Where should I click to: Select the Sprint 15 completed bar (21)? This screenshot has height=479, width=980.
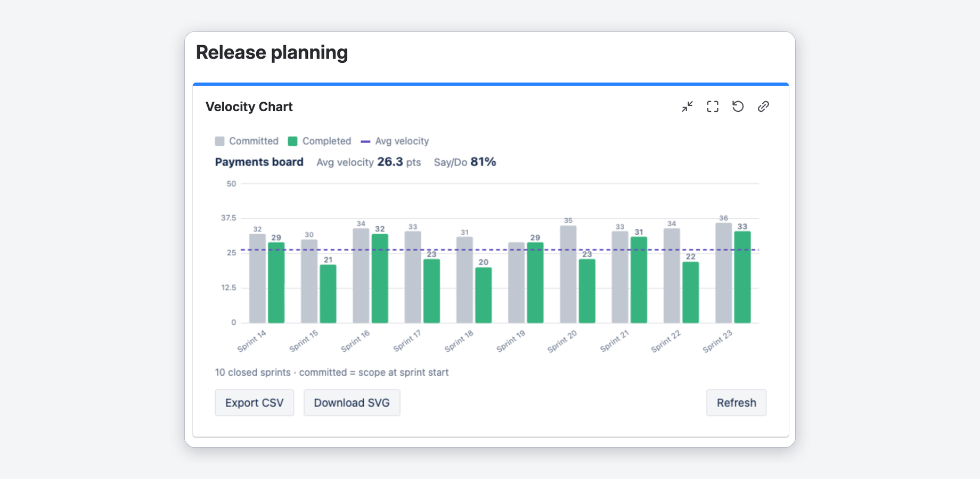pyautogui.click(x=328, y=294)
